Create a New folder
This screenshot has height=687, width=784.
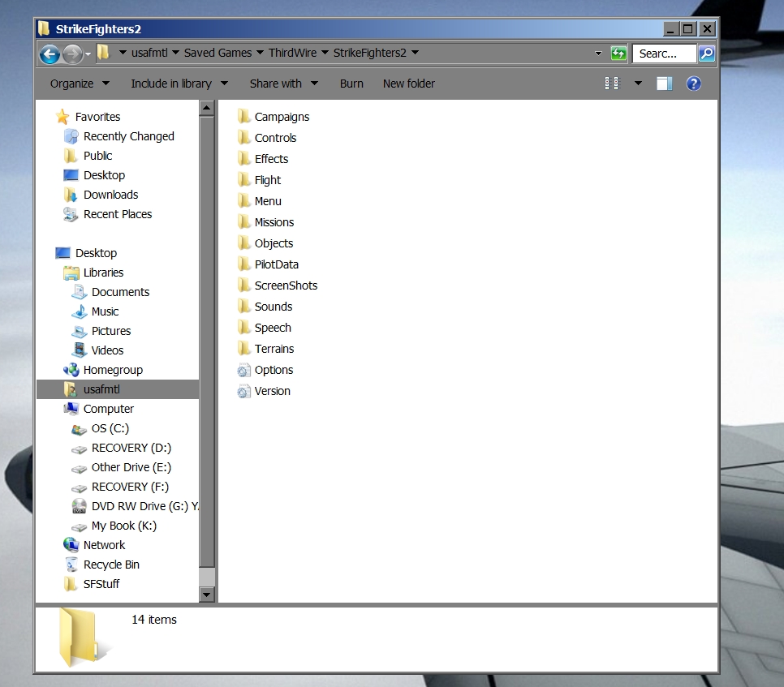point(409,84)
